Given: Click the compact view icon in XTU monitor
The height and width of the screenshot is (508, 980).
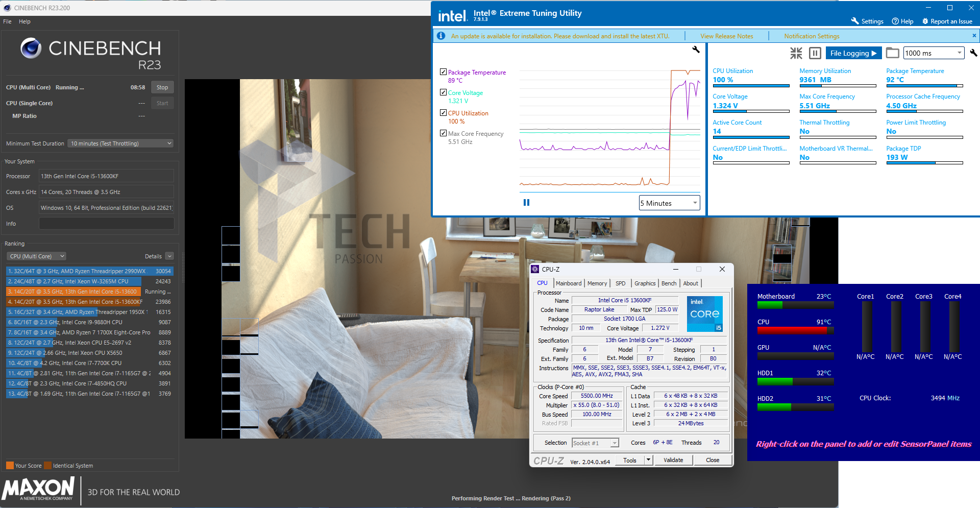Looking at the screenshot, I should pos(796,53).
